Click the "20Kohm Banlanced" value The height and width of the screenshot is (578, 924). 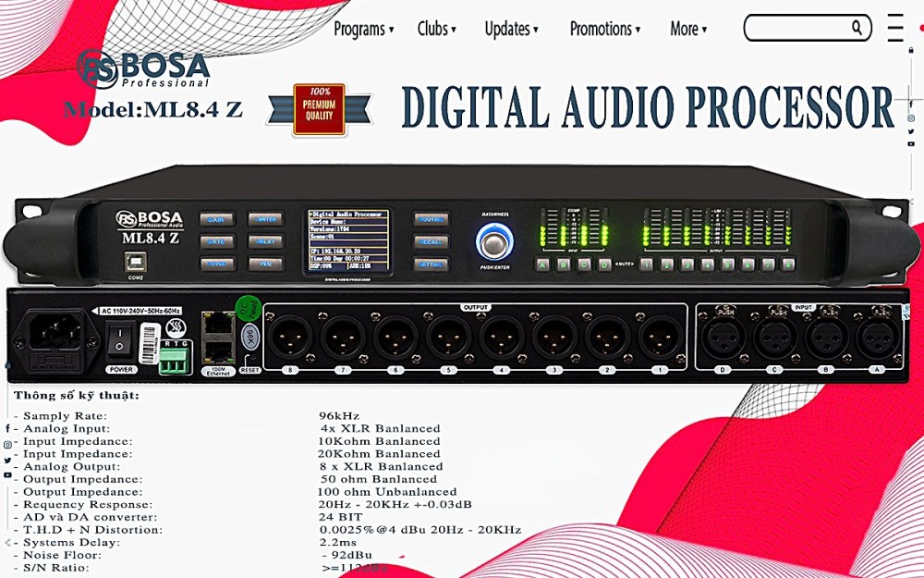pos(379,454)
